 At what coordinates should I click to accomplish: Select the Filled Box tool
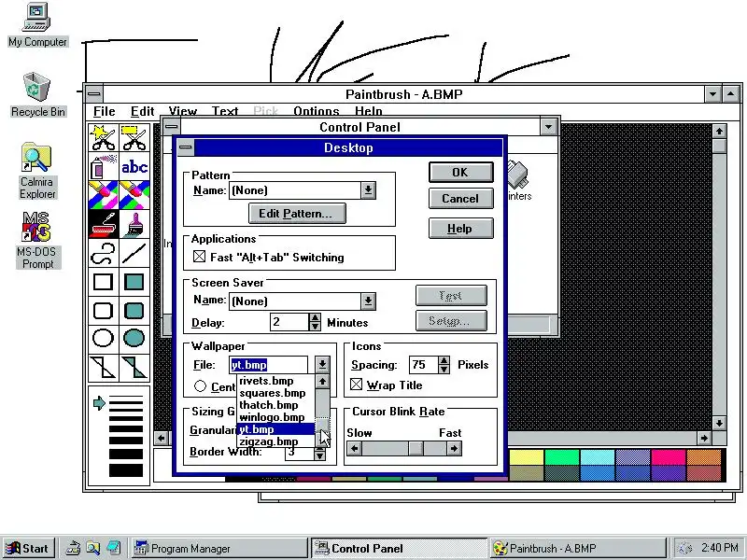tap(134, 282)
